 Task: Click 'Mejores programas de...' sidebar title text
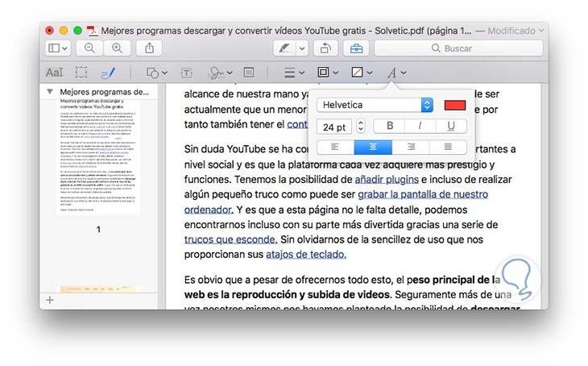click(x=104, y=92)
